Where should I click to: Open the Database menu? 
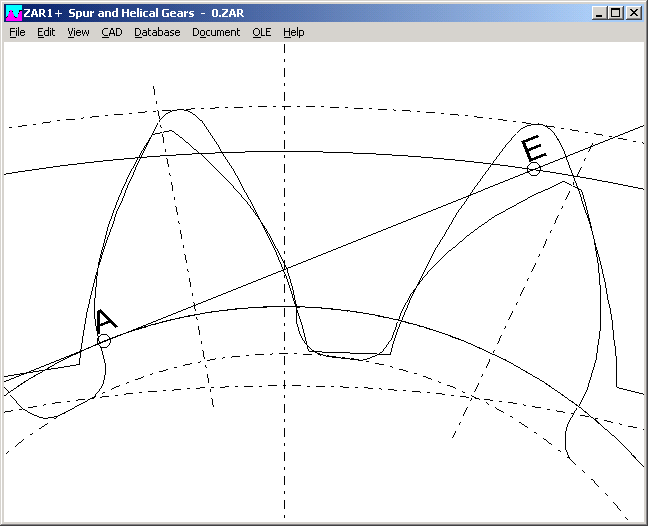[157, 32]
